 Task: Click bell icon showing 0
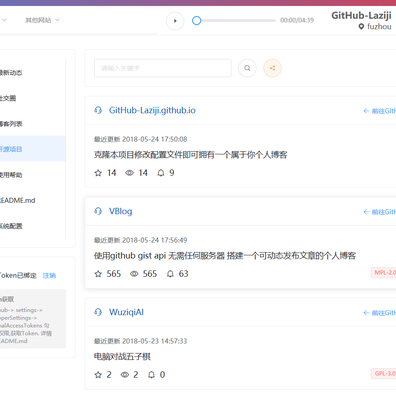[151, 375]
